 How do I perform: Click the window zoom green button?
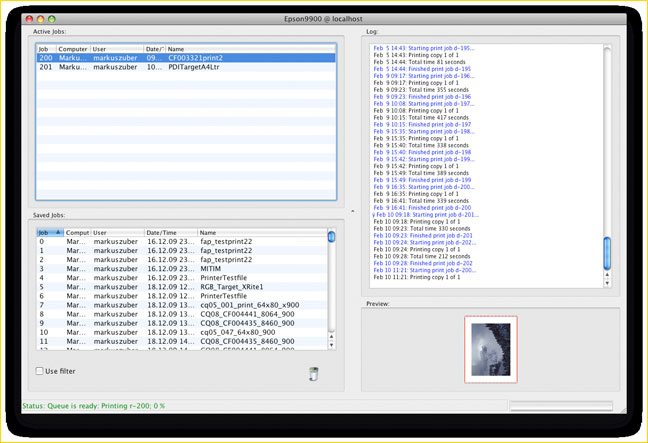click(x=52, y=19)
